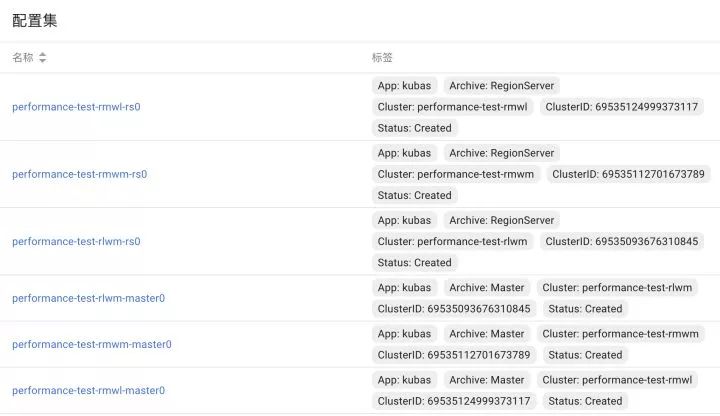The image size is (720, 416).
Task: Click "Archive: RegionServer" tag in rmwl-rs0 row
Action: pos(501,86)
